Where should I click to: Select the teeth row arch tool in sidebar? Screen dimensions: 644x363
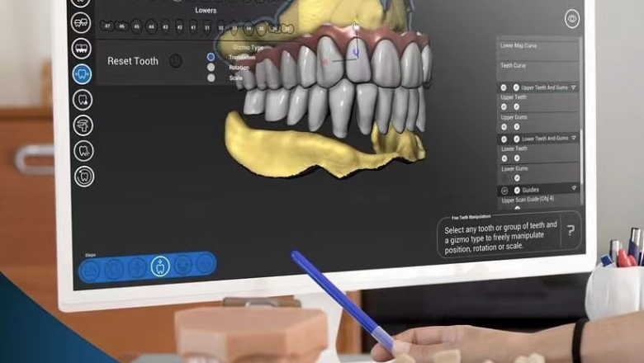click(81, 49)
